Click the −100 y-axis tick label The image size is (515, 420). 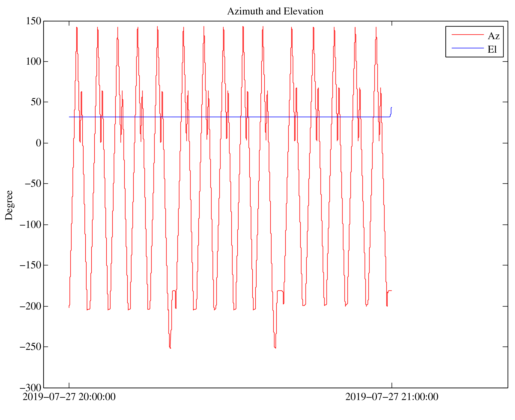[30, 225]
